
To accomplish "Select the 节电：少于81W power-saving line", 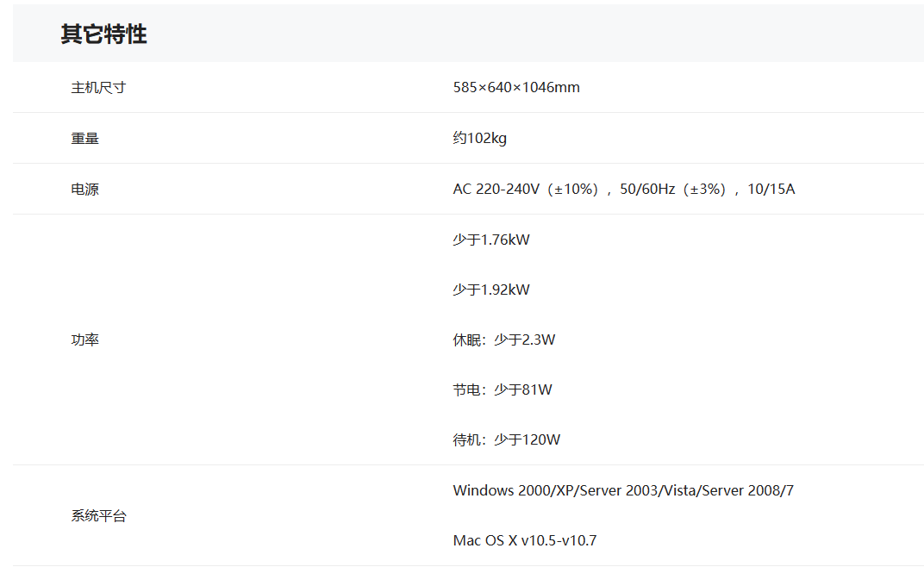I will click(x=503, y=389).
